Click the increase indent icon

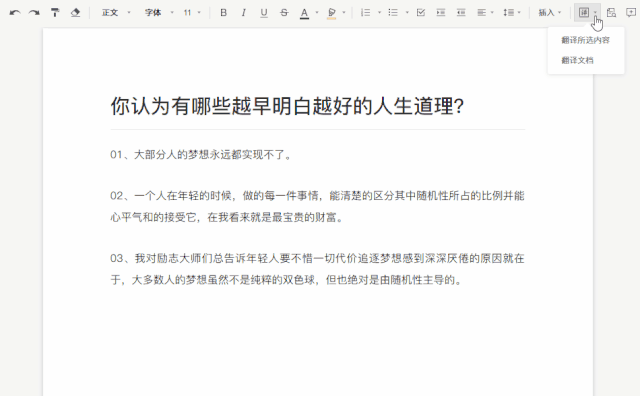[x=441, y=13]
